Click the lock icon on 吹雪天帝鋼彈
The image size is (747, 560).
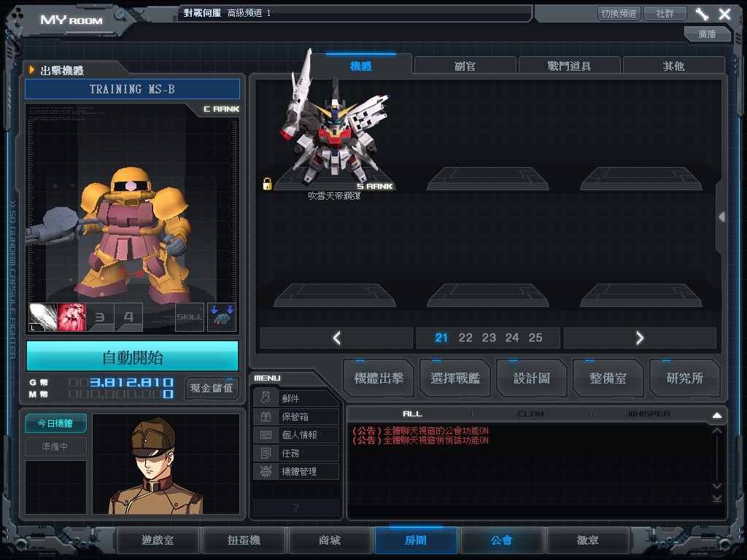click(267, 184)
